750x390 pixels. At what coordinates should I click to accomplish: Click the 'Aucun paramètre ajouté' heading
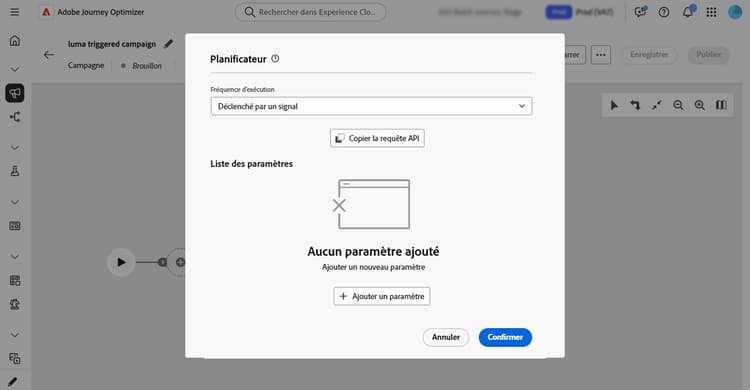tap(373, 252)
